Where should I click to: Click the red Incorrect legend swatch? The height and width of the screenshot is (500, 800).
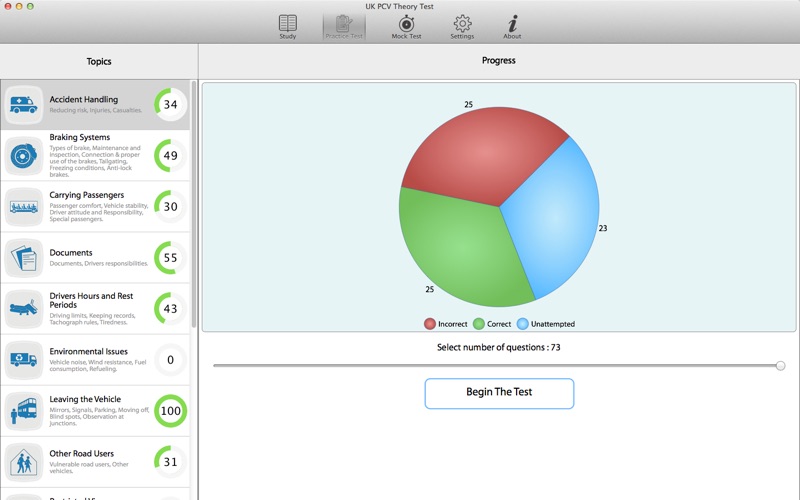[430, 324]
